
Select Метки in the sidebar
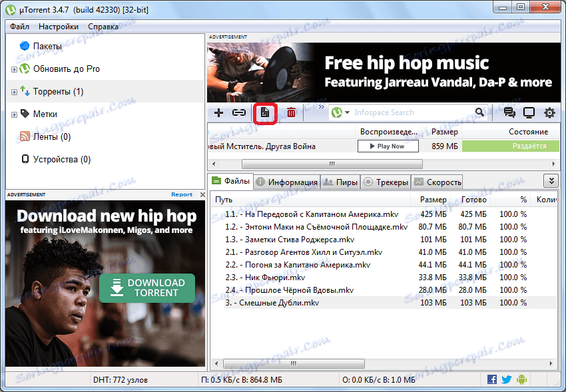tap(45, 114)
